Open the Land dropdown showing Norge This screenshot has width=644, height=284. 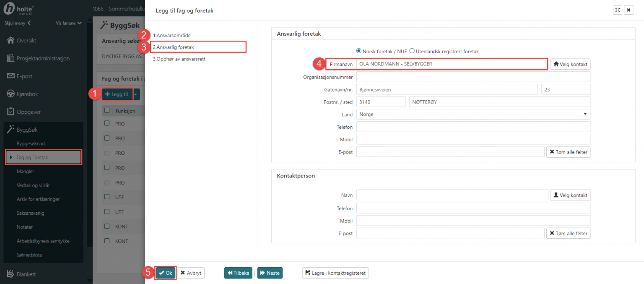click(x=473, y=114)
